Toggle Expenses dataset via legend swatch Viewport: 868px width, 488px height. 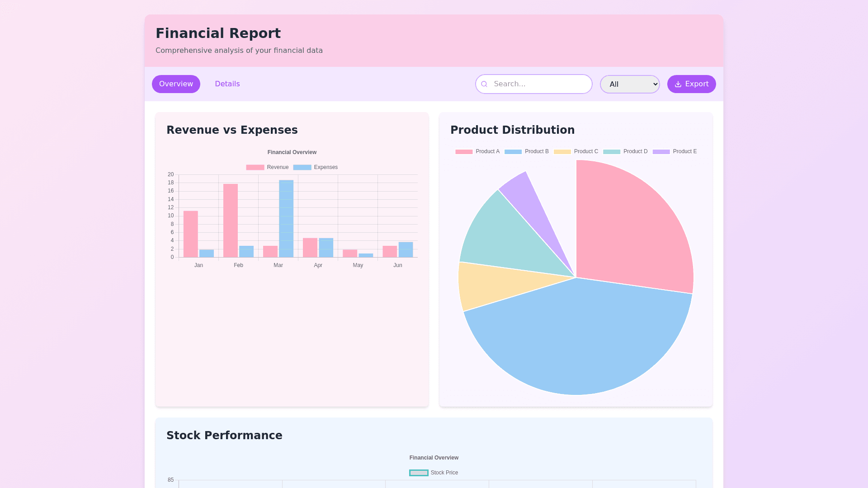[x=302, y=167]
